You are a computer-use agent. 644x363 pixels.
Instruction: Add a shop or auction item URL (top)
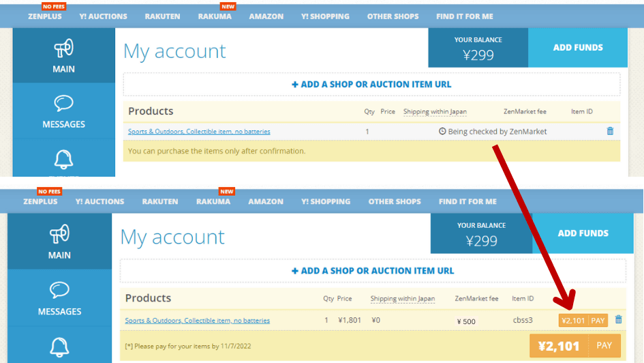[x=371, y=85]
